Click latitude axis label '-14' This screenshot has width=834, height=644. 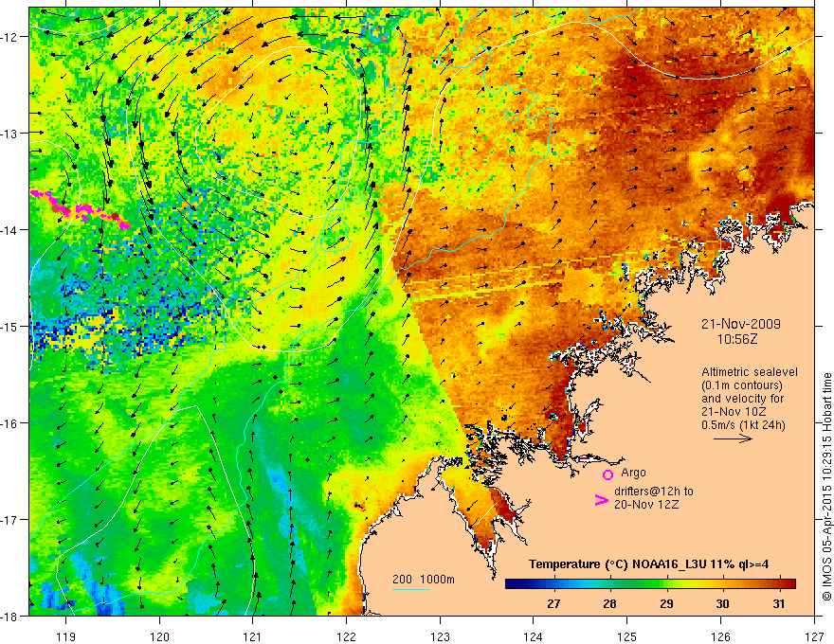(10, 230)
